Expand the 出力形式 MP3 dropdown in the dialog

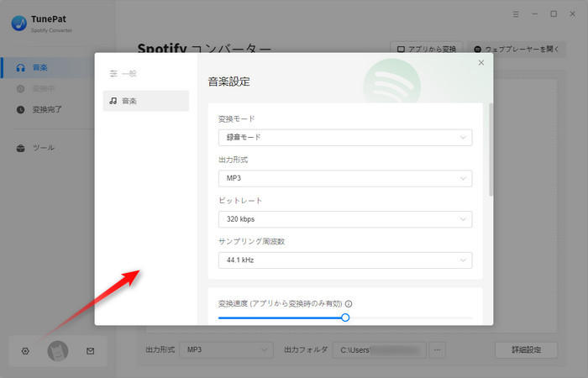click(x=345, y=178)
